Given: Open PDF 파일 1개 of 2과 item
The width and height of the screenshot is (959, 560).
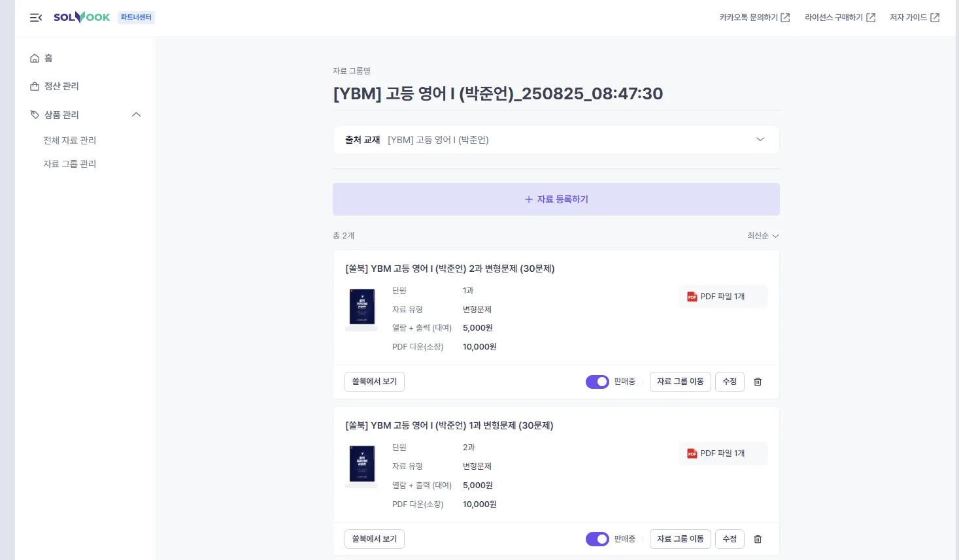Looking at the screenshot, I should pyautogui.click(x=723, y=297).
